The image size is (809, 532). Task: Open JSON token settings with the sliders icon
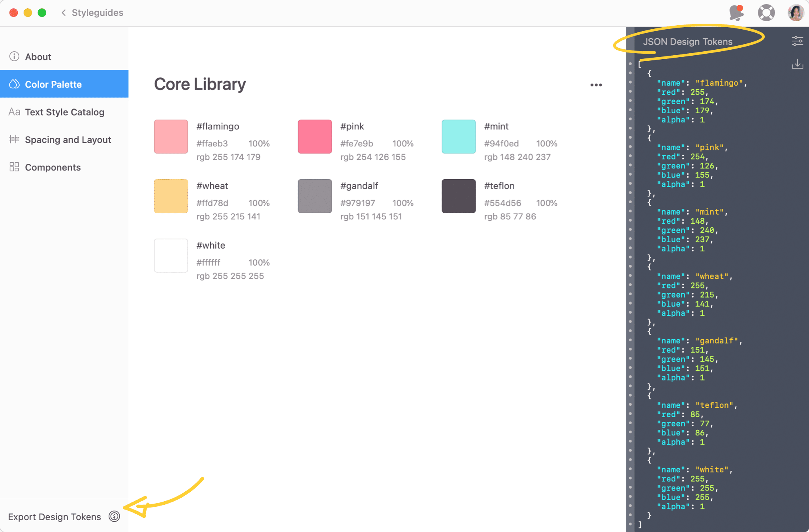click(798, 41)
